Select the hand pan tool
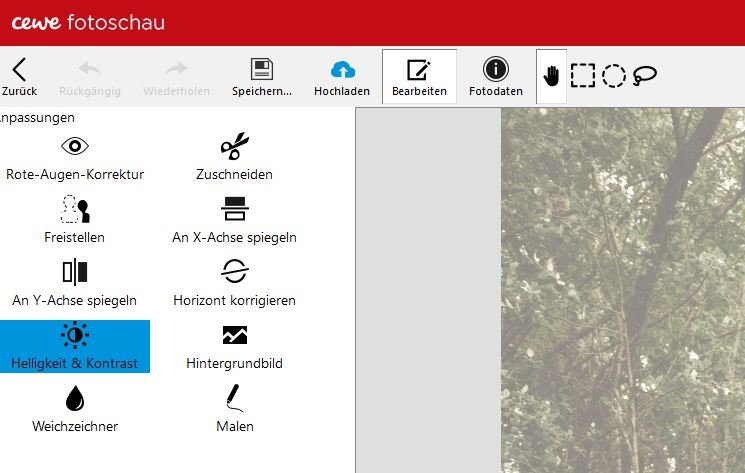This screenshot has height=473, width=745. (x=551, y=76)
